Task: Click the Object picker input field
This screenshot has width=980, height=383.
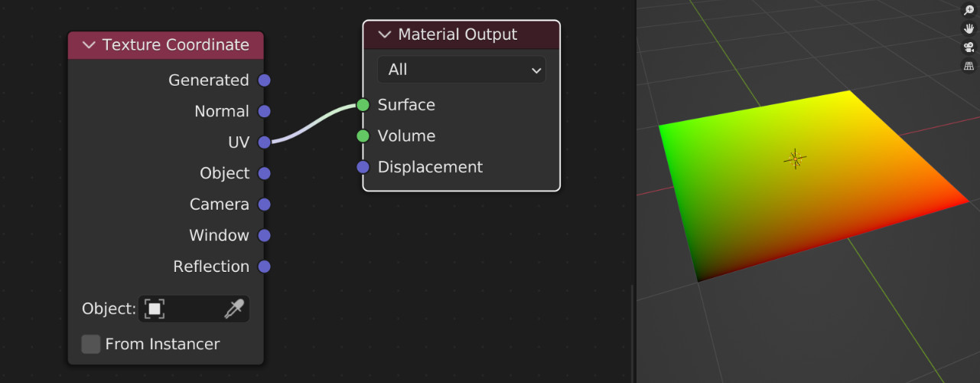Action: 194,309
